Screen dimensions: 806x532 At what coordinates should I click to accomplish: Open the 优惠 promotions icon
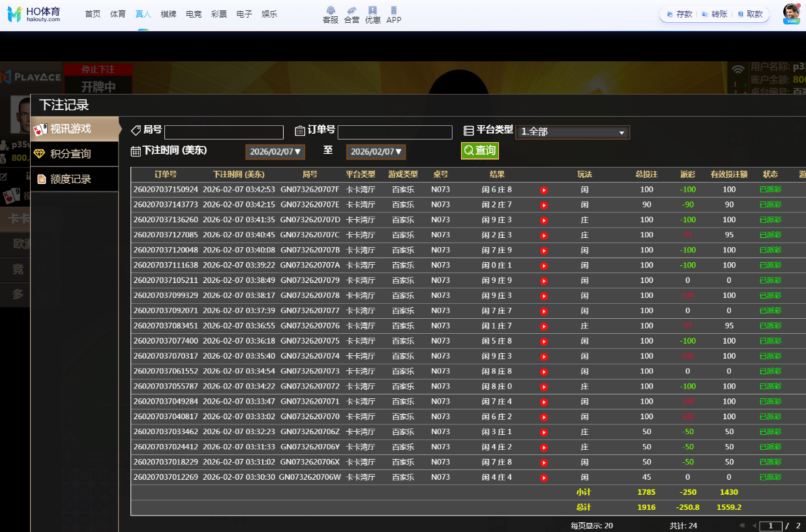(372, 14)
